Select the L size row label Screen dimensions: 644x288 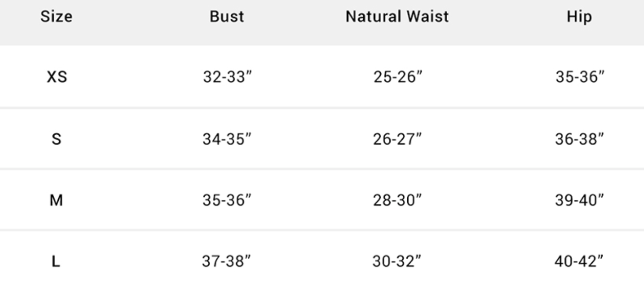[x=56, y=262]
